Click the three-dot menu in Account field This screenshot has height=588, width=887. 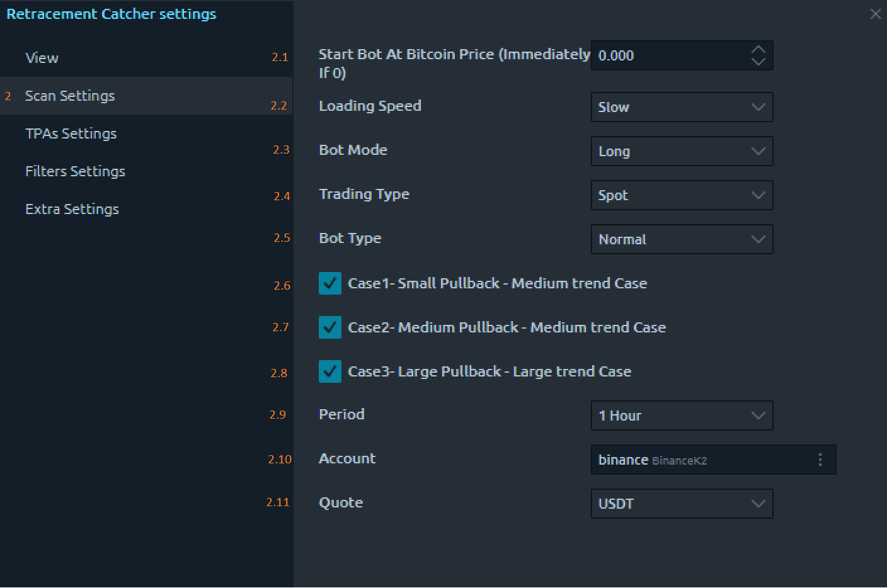pyautogui.click(x=820, y=460)
